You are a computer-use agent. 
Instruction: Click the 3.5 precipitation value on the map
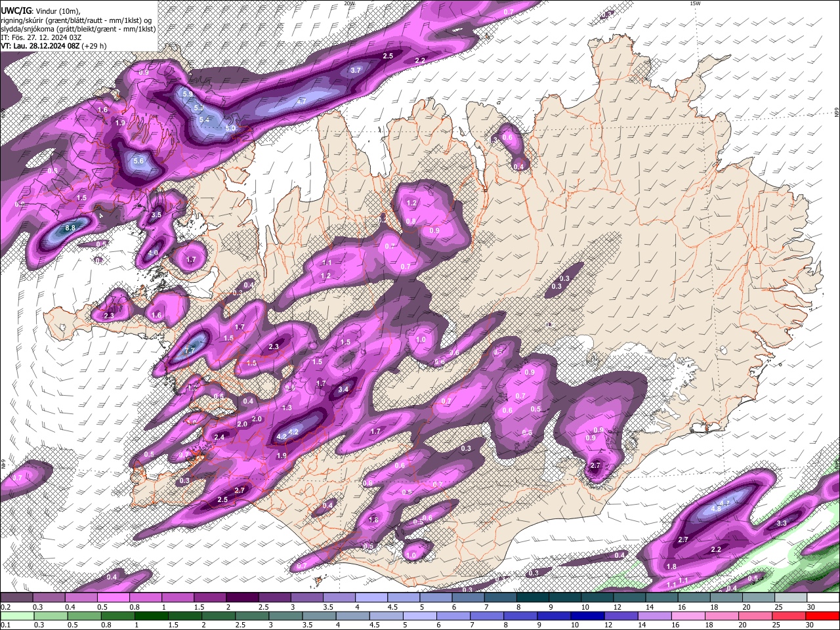click(x=156, y=215)
